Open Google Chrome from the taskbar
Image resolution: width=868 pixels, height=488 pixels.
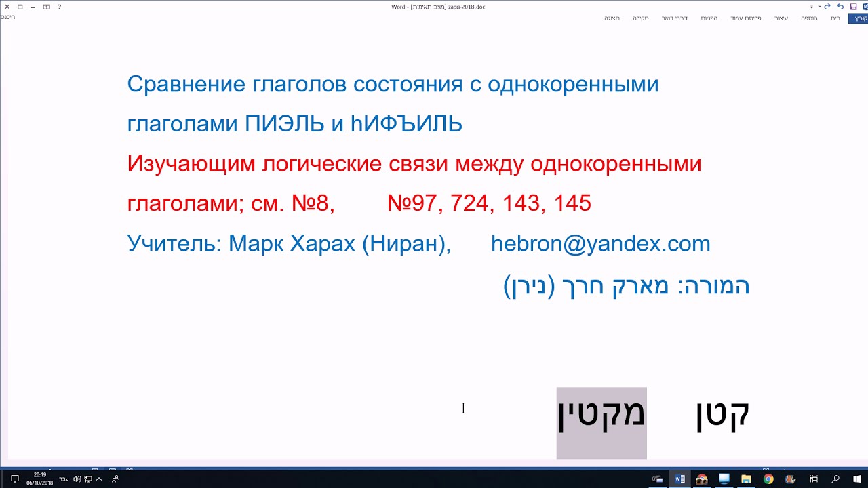[768, 479]
